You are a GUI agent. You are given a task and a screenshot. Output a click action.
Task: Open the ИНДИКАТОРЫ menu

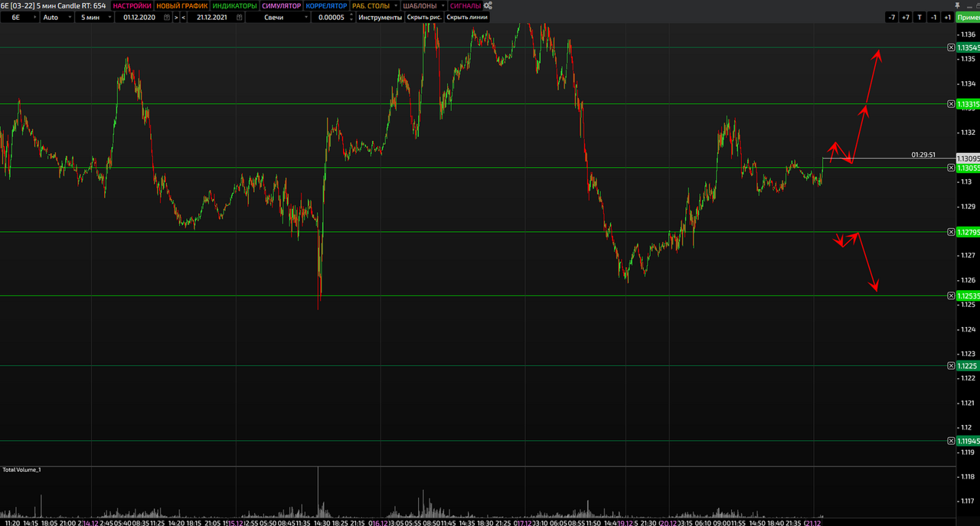coord(234,5)
